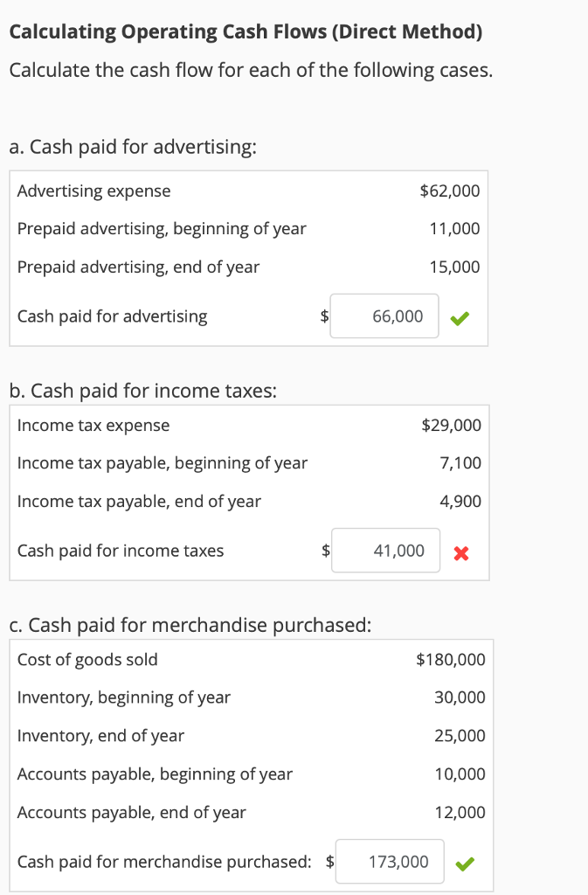Viewport: 588px width, 895px height.
Task: Click the Income tax payable, beginning of year label
Action: (163, 463)
